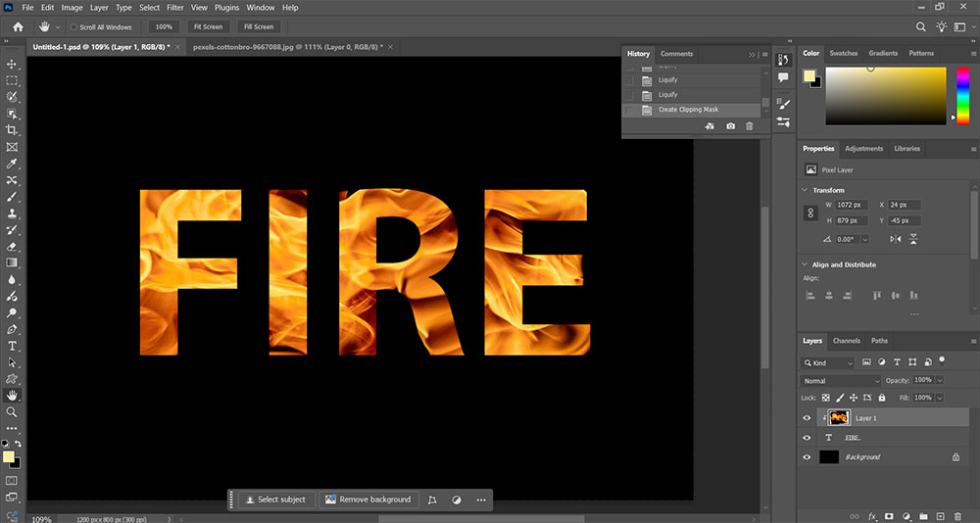This screenshot has height=523, width=980.
Task: Open the rotation angle dropdown
Action: (x=865, y=239)
